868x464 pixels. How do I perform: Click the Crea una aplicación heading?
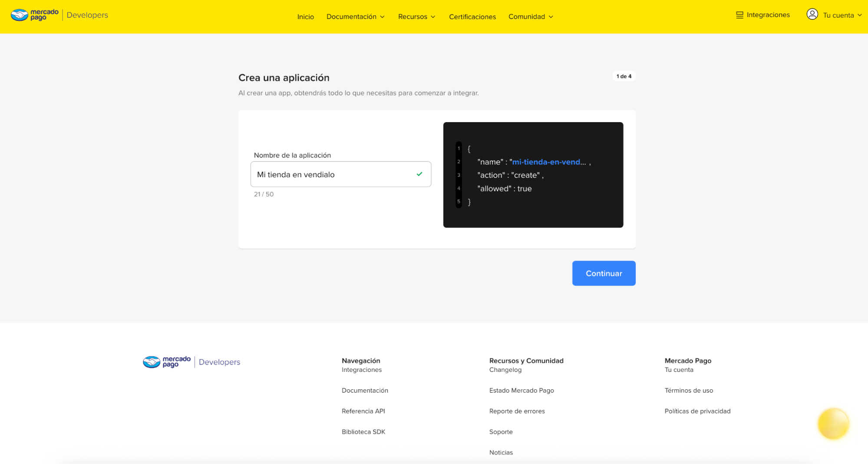(x=284, y=78)
